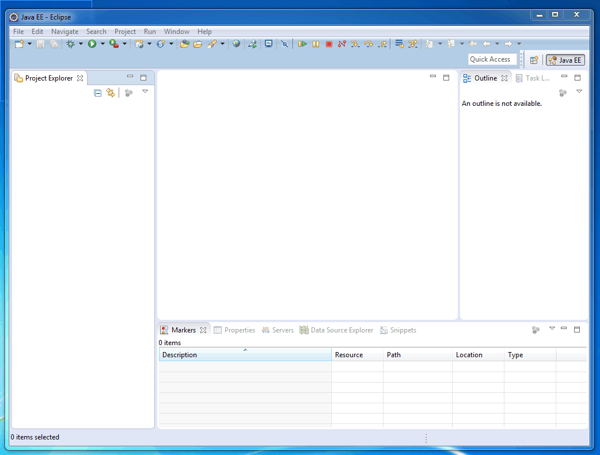Switch to the Data Source Explorer tab
The width and height of the screenshot is (600, 455).
(336, 330)
